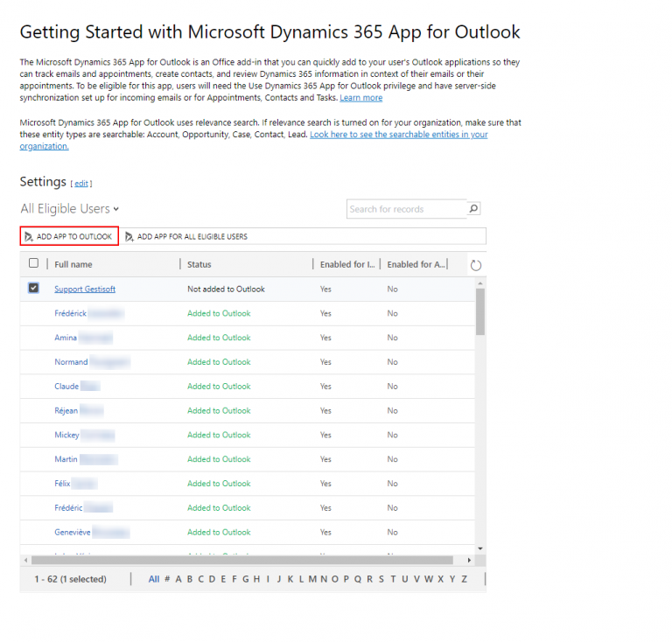Open Frédéric user record above Geneviève
The width and height of the screenshot is (672, 642).
pos(68,508)
